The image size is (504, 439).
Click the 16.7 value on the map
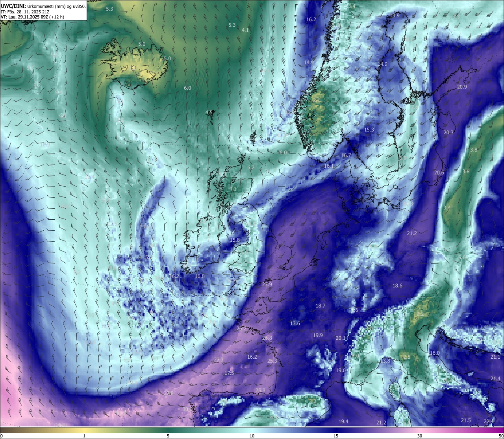pos(346,156)
